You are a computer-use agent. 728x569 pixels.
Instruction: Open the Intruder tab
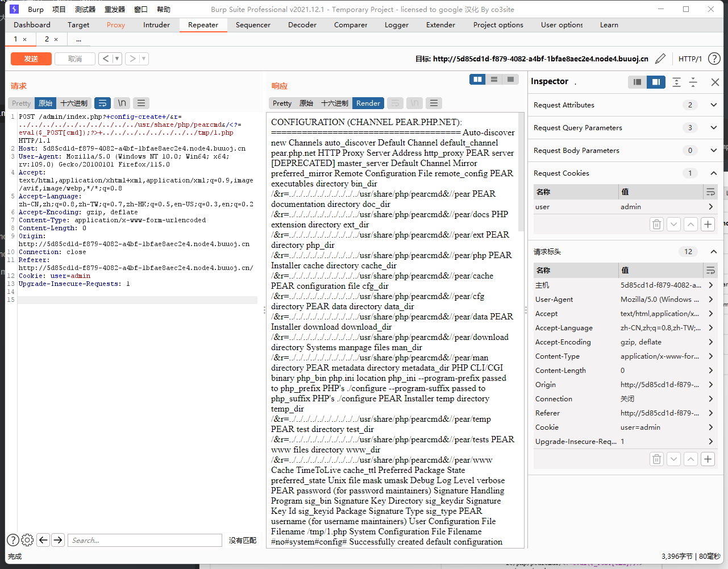156,24
